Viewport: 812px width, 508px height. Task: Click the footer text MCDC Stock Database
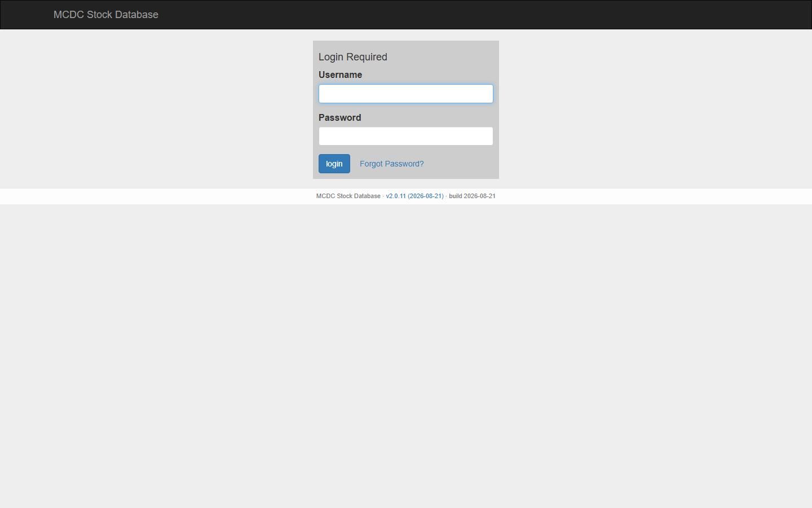point(348,196)
